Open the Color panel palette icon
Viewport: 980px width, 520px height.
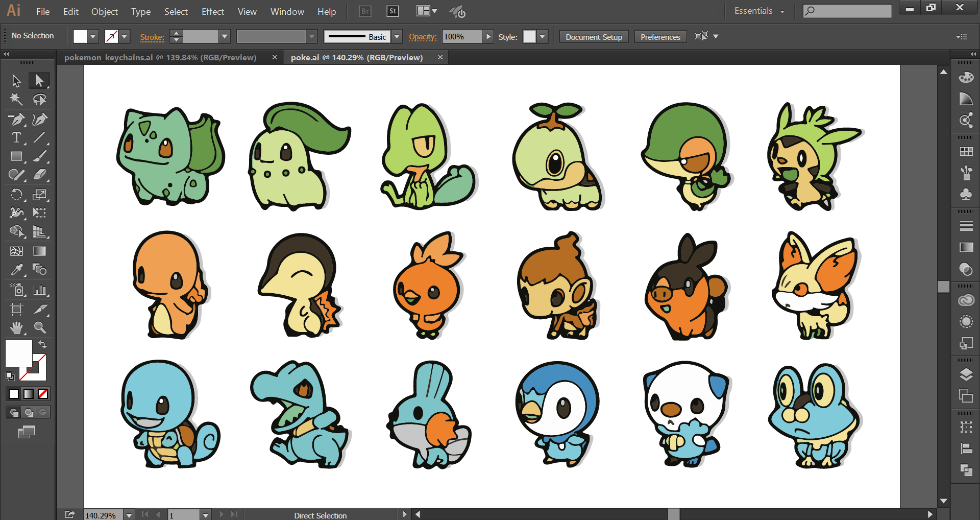(966, 78)
